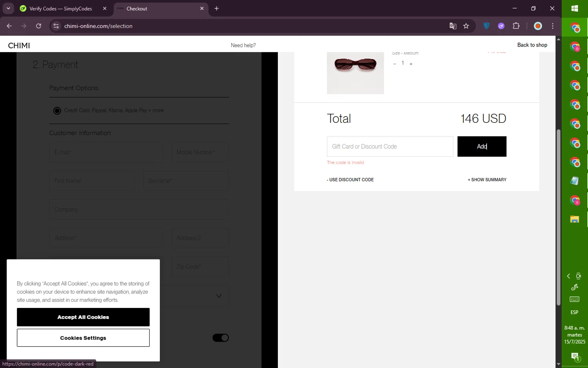This screenshot has width=588, height=368.
Task: Go back using the browser back arrow
Action: pyautogui.click(x=9, y=26)
